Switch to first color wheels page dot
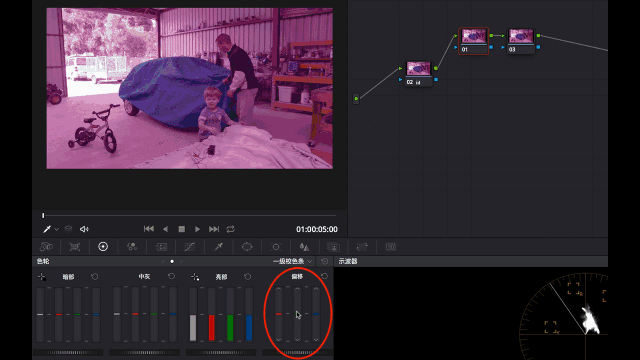640x360 pixels. tap(163, 261)
